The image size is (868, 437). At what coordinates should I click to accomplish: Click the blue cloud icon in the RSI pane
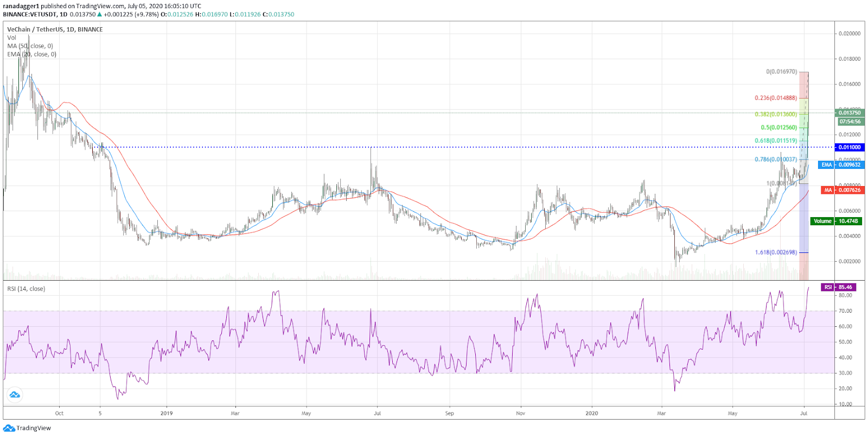pos(15,395)
